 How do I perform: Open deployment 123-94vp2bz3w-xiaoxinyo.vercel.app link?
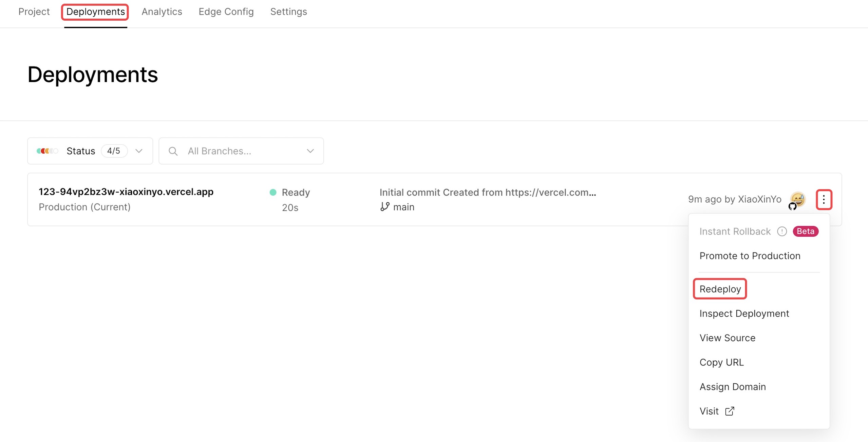(x=126, y=192)
